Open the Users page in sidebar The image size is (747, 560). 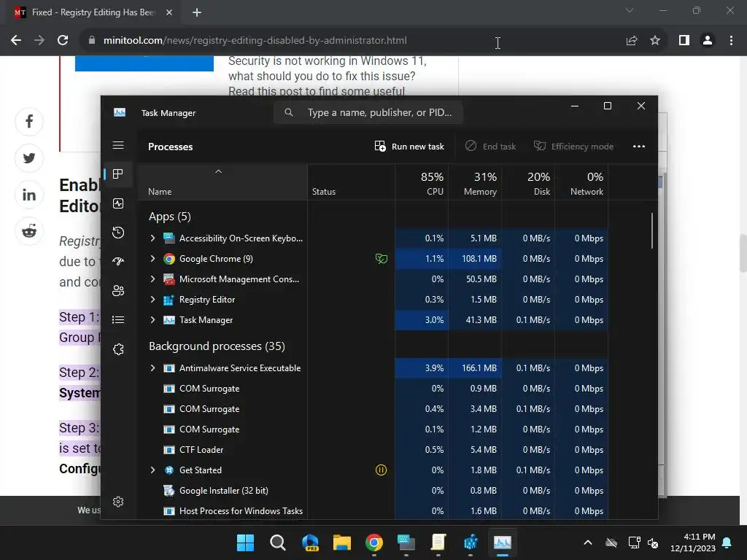click(x=118, y=290)
